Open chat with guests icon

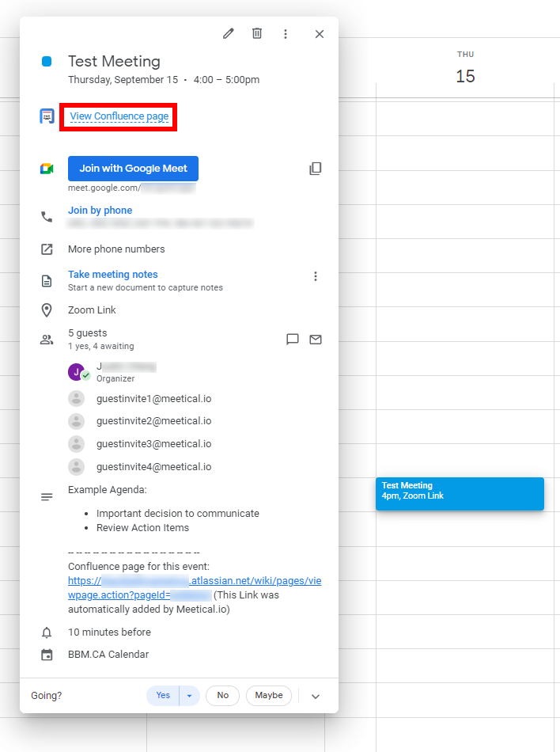click(292, 340)
